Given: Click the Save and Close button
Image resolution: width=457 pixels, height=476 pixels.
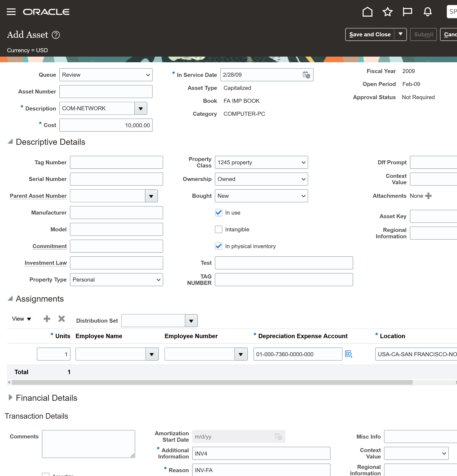Looking at the screenshot, I should tap(370, 35).
